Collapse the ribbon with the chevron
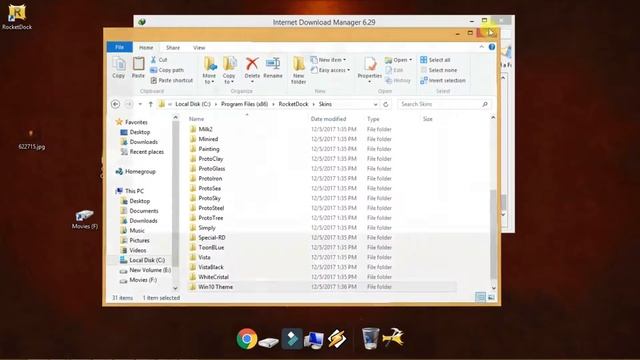 point(482,47)
